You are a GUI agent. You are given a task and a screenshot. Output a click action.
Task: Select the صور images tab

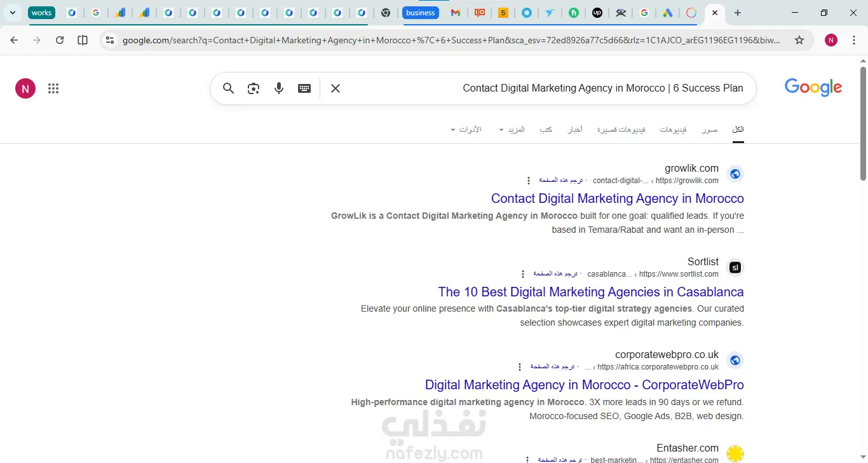coord(710,130)
